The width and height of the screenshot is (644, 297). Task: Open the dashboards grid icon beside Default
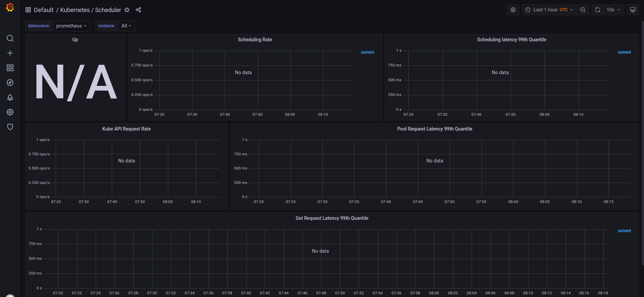coord(28,10)
